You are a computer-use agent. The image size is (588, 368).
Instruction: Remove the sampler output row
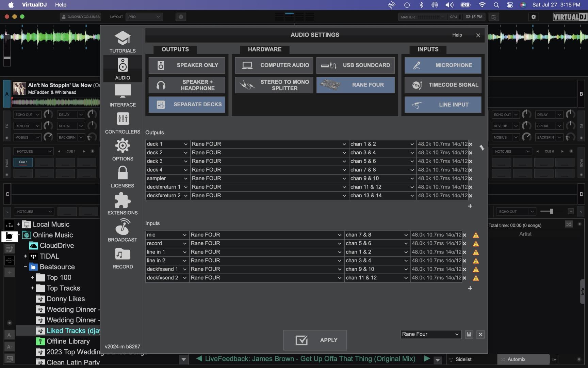471,179
